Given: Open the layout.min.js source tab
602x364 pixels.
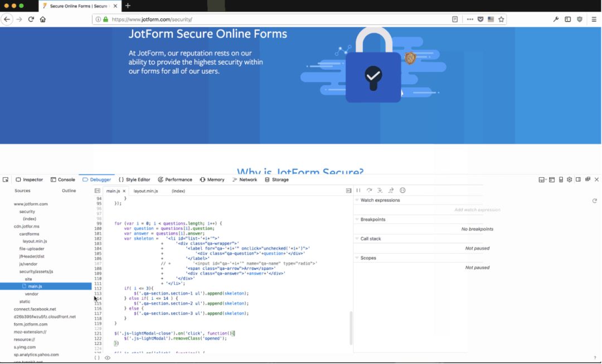Looking at the screenshot, I should click(x=145, y=191).
